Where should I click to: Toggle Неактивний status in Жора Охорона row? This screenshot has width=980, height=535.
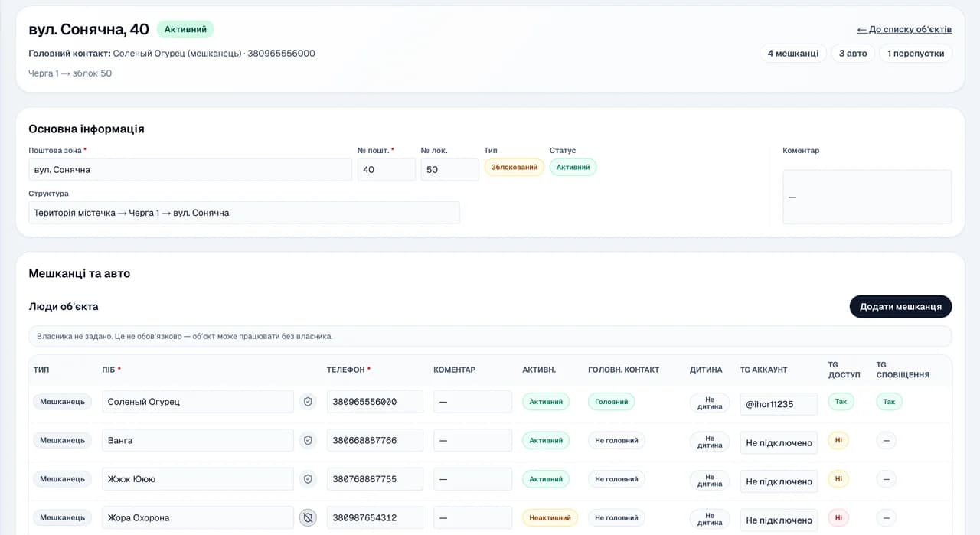550,518
